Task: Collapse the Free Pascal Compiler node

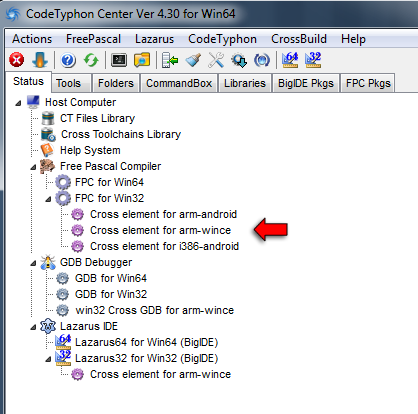Action: [x=33, y=167]
